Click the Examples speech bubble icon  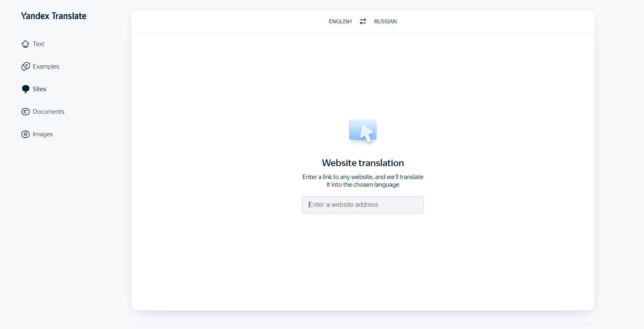(x=25, y=67)
